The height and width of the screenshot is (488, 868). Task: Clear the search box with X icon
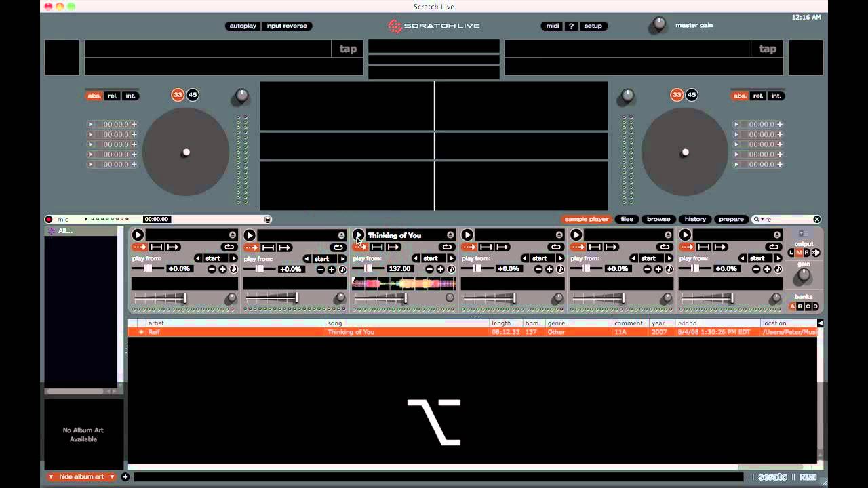817,220
